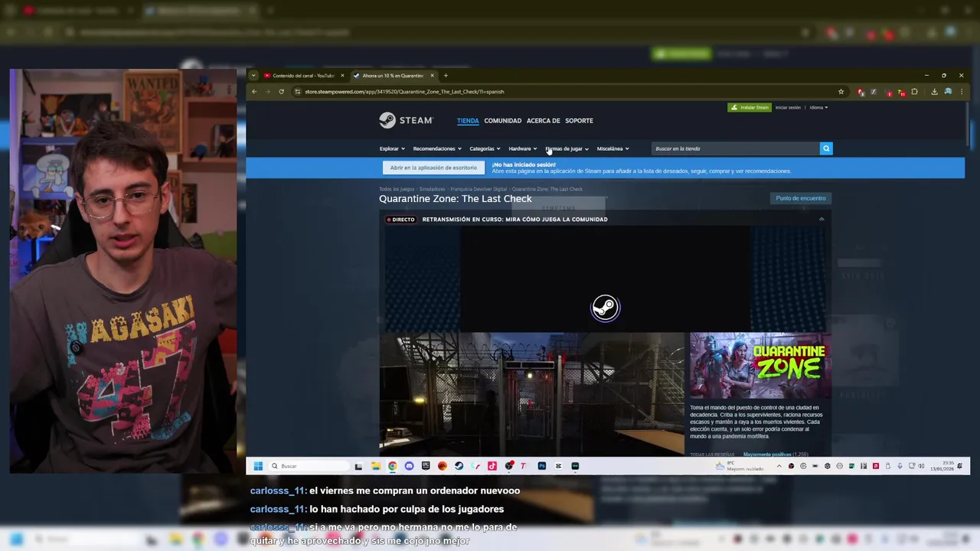The height and width of the screenshot is (551, 980).
Task: Click the Quarantine Zone cover art image
Action: click(760, 366)
